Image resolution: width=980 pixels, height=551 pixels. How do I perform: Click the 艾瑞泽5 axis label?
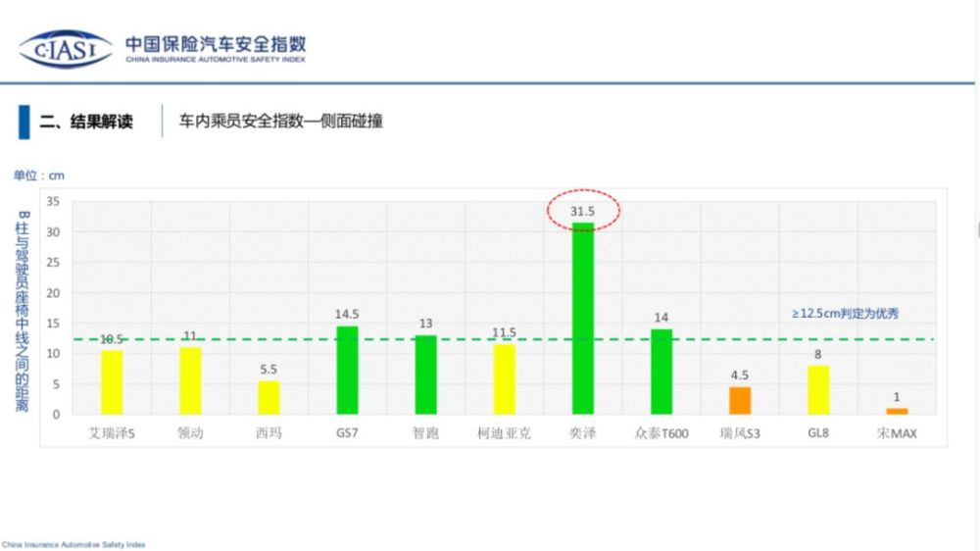[x=112, y=432]
